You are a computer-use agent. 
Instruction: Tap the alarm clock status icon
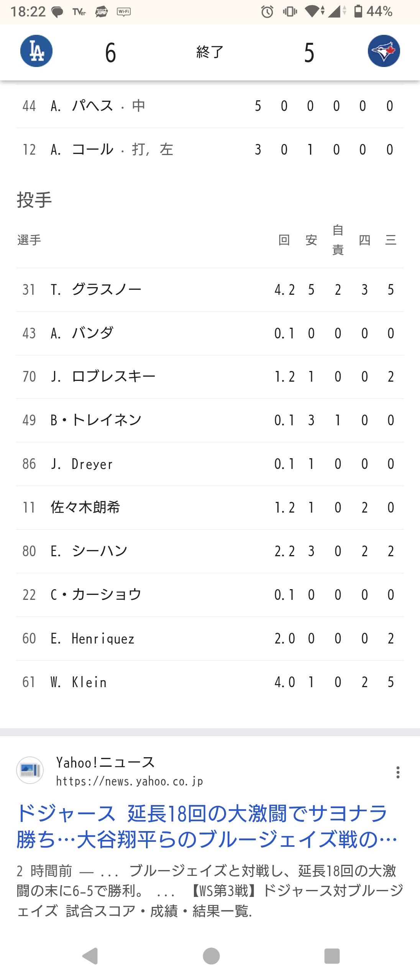267,12
